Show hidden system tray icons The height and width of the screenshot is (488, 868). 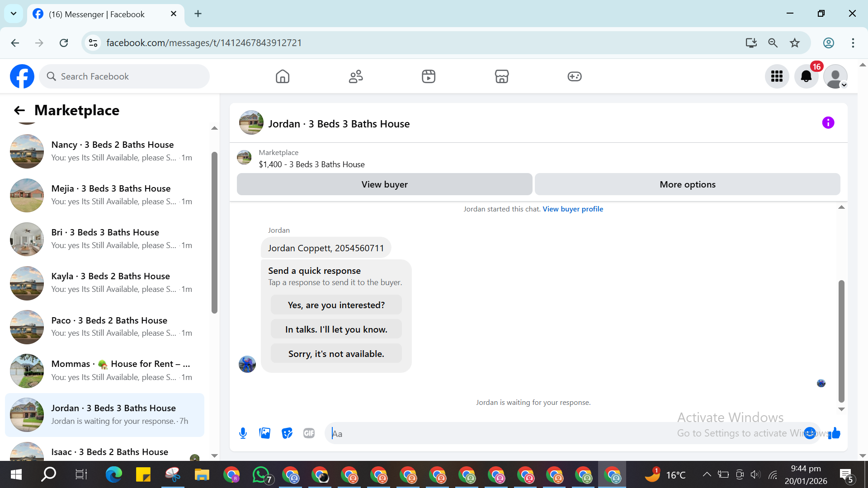[707, 474]
